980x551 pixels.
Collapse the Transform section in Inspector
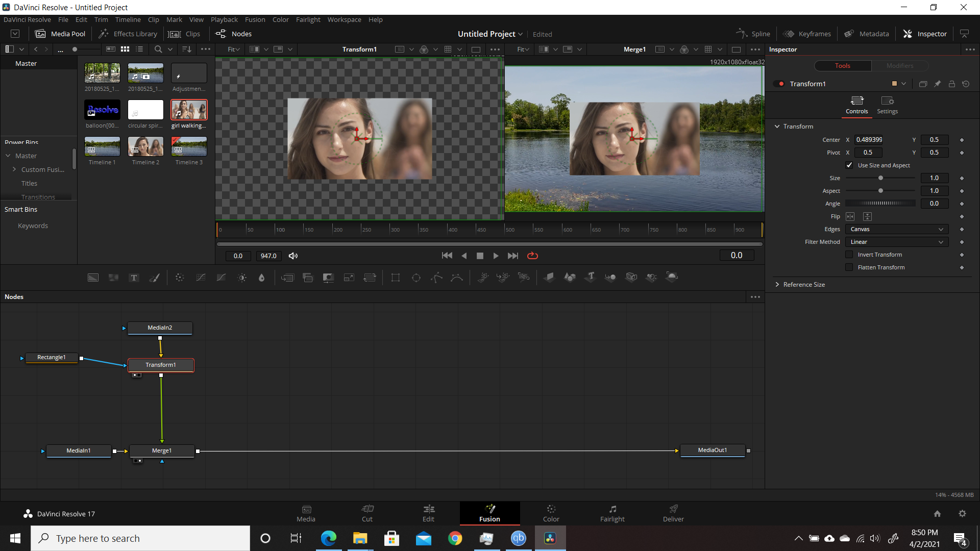click(x=777, y=127)
